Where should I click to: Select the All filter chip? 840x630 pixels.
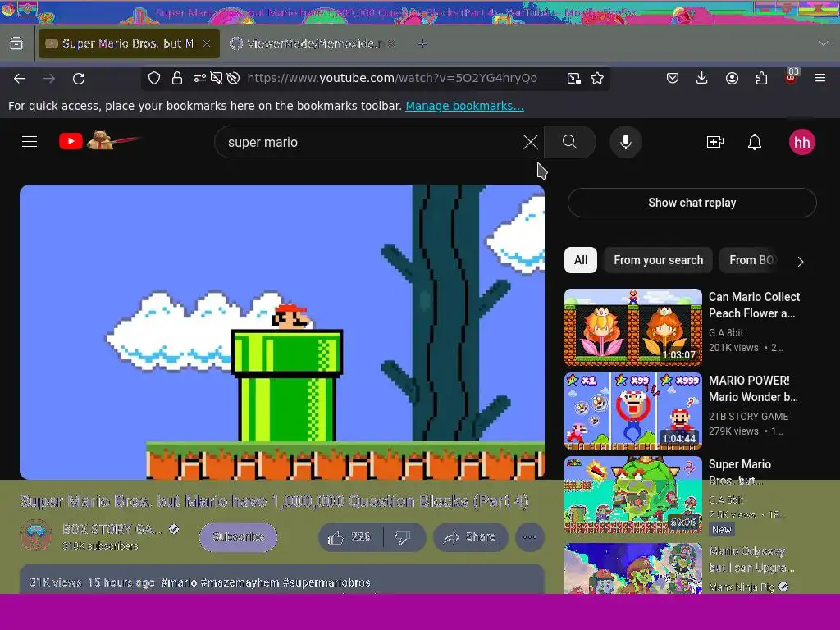pyautogui.click(x=581, y=260)
